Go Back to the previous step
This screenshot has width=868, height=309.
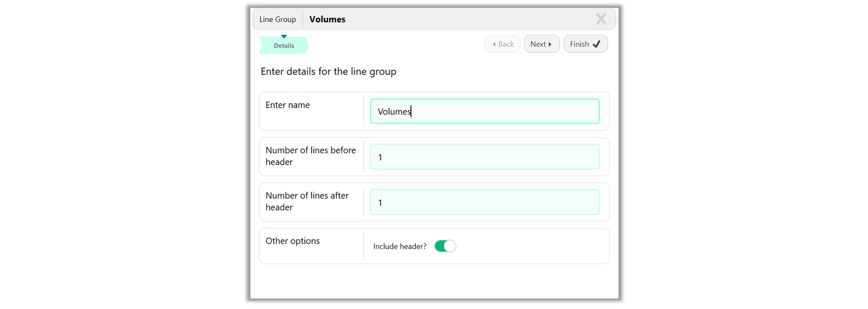(502, 44)
